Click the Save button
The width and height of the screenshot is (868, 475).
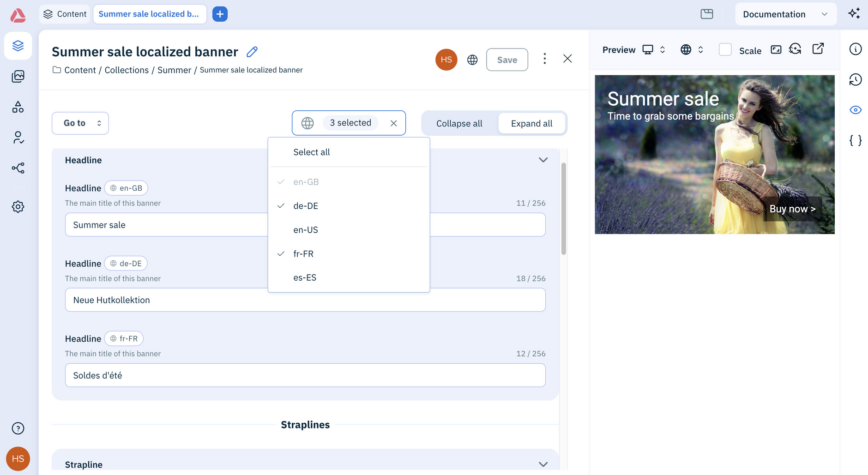point(507,60)
